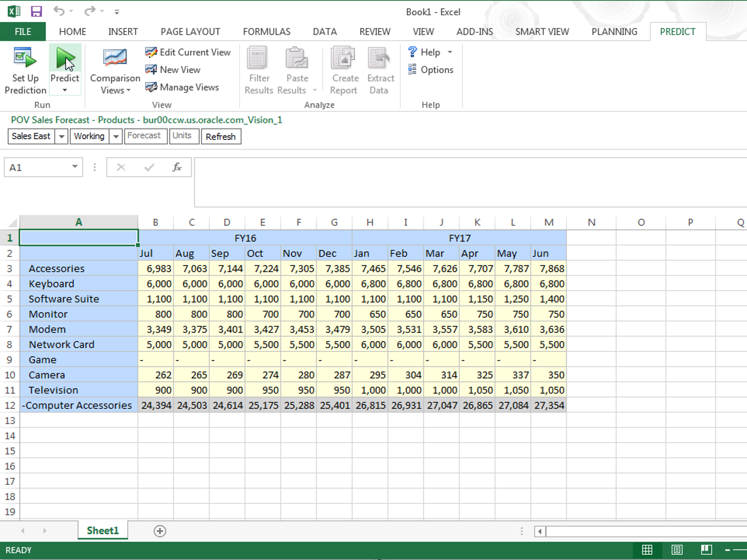Screen dimensions: 747x560
Task: Open the Name Box dropdown
Action: point(75,167)
